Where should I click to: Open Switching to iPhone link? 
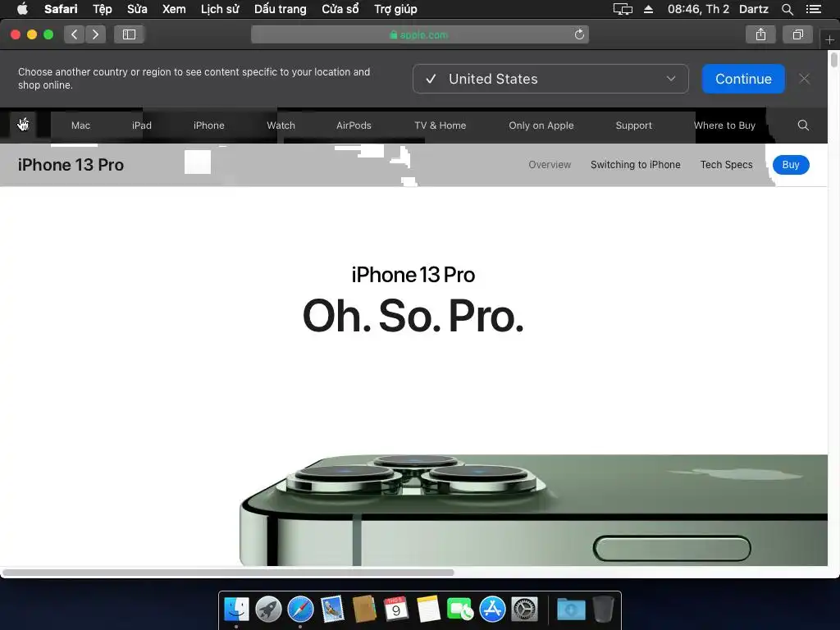coord(636,164)
